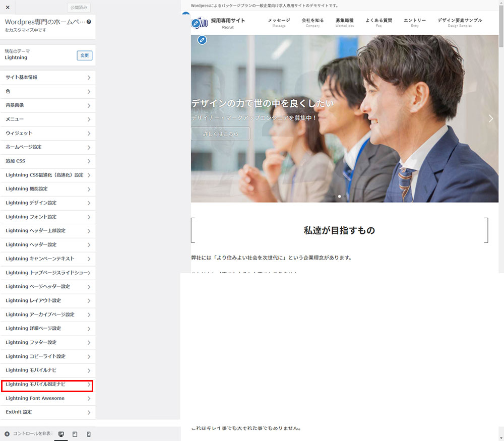Switch to tablet preview mode
The image size is (504, 441).
[x=75, y=434]
